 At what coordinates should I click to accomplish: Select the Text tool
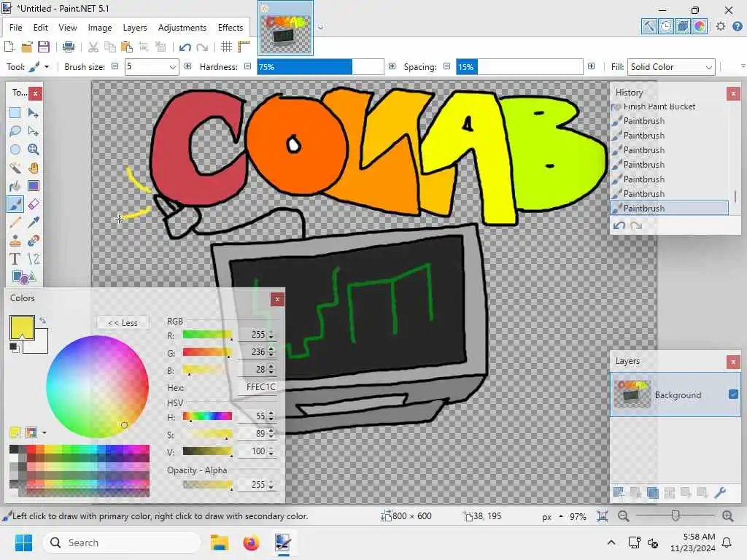[15, 259]
